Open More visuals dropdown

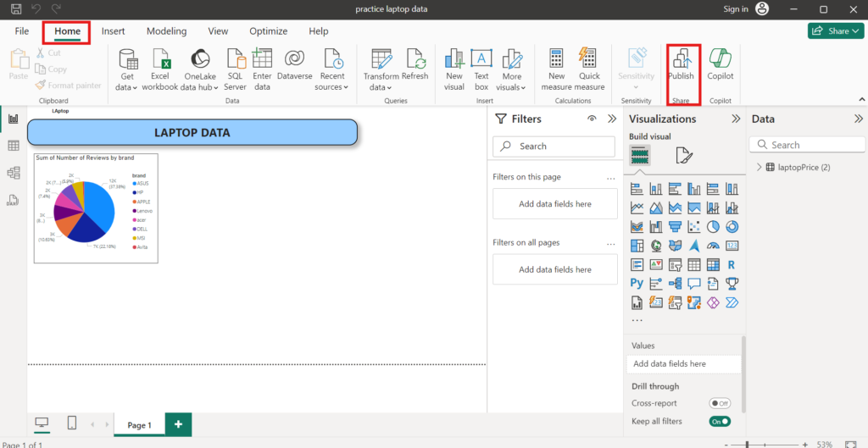coord(511,69)
